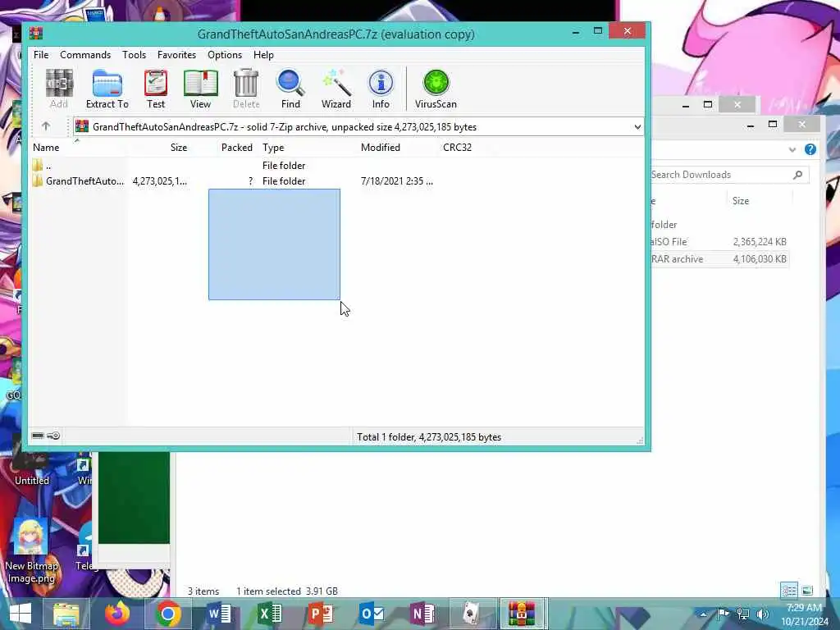Open Excel from the taskbar

click(x=270, y=614)
